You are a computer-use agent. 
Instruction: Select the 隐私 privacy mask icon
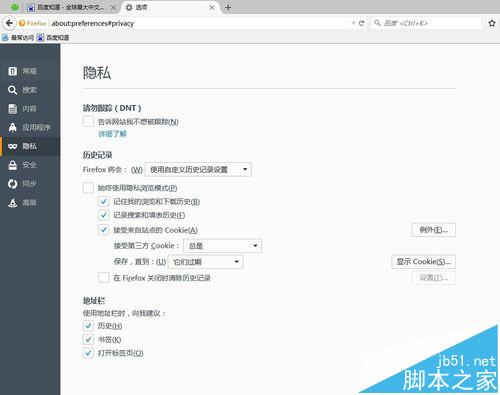(x=12, y=146)
